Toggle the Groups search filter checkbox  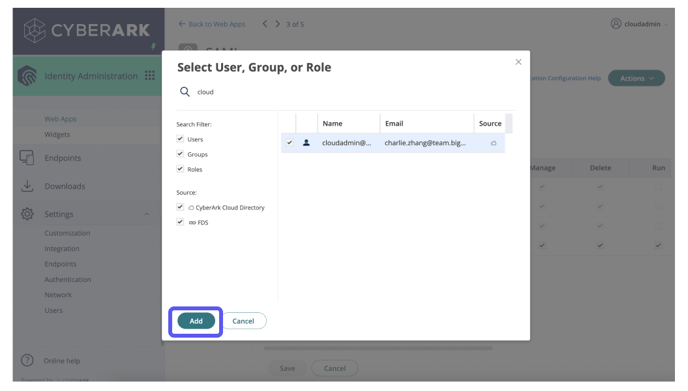coord(180,154)
